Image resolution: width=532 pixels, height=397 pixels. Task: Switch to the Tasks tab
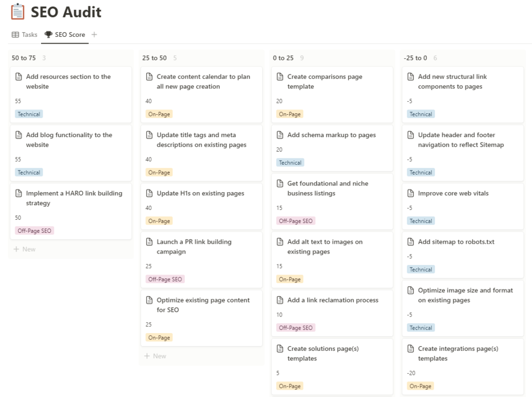tap(29, 35)
